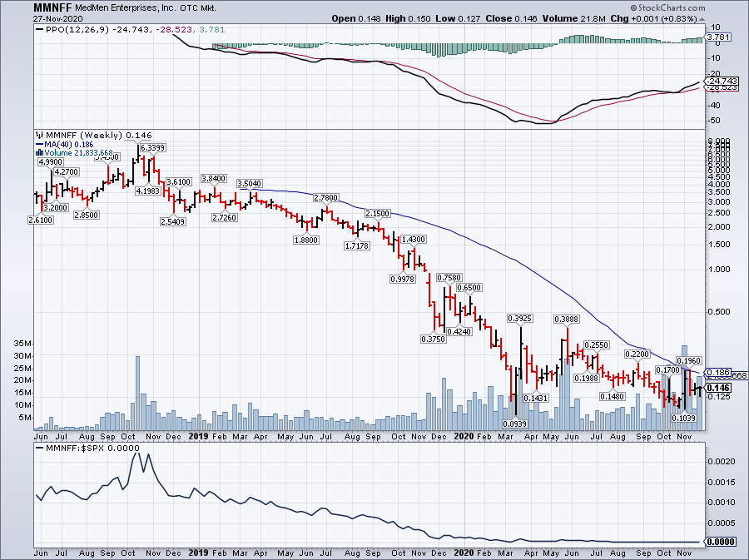This screenshot has height=560, width=749.
Task: Click the 1.7178 price label
Action: point(356,245)
